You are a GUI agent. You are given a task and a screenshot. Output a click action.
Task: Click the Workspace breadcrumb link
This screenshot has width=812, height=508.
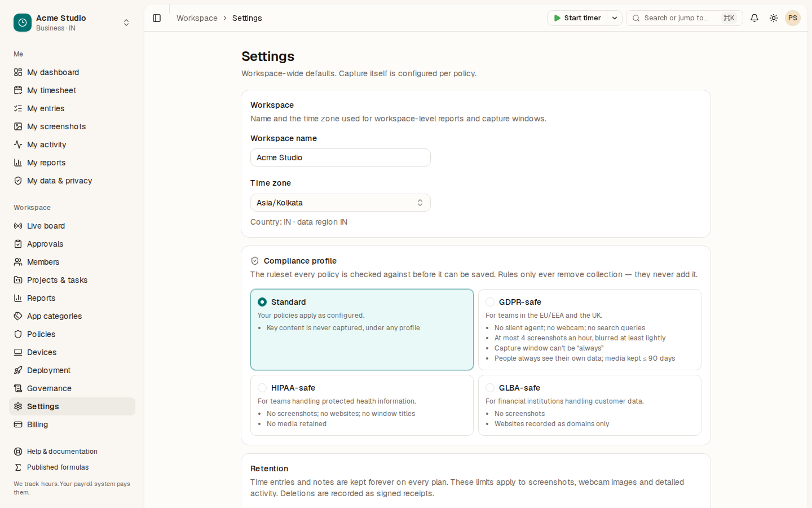point(197,18)
